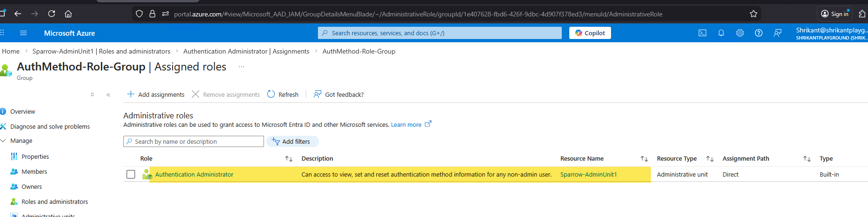Sort by Resource Name column arrows

point(644,159)
